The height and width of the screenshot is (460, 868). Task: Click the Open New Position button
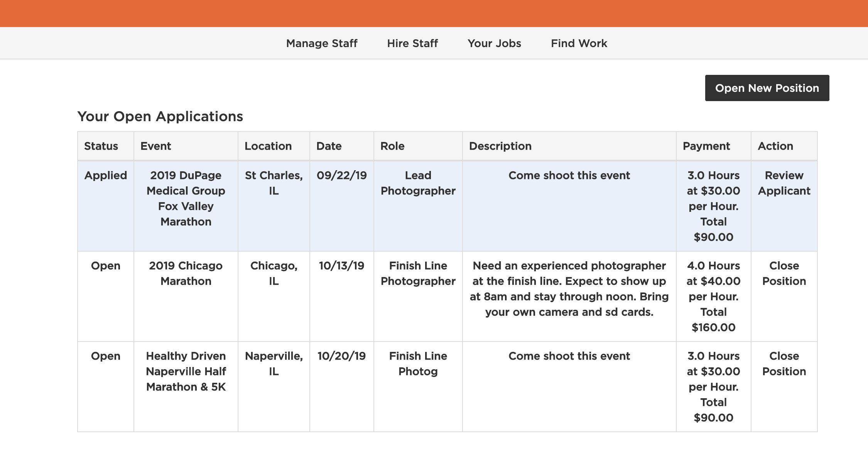[767, 88]
